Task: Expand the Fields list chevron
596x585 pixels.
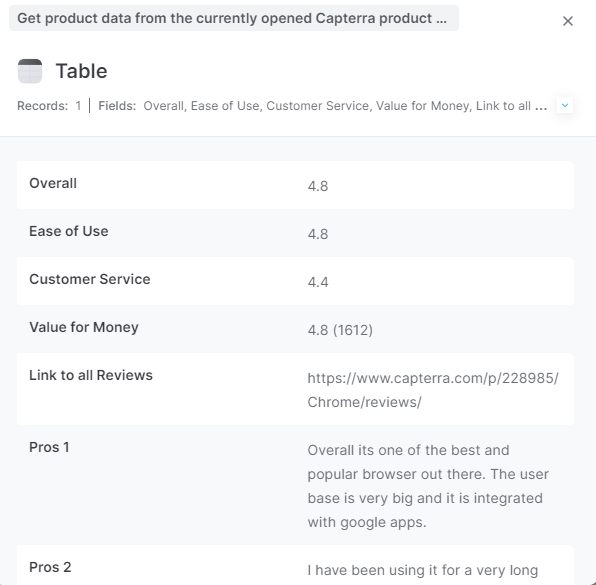Action: [x=565, y=105]
